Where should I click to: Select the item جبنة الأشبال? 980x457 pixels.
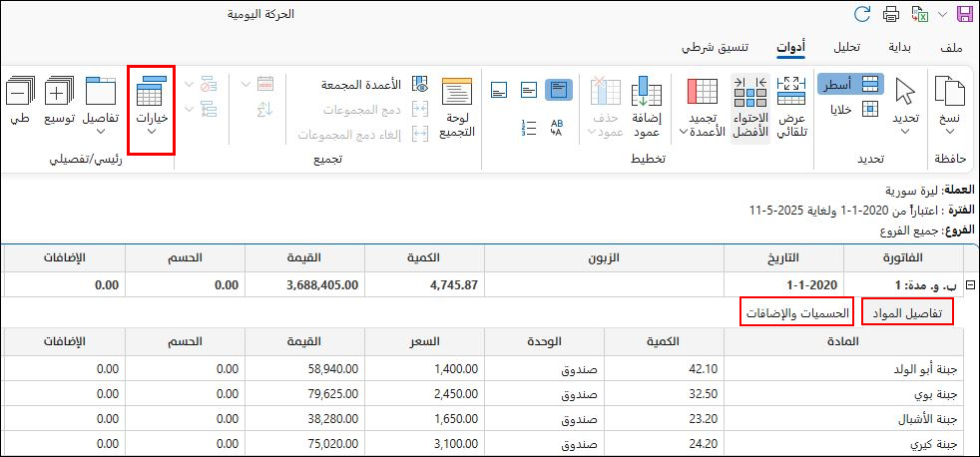pos(842,419)
